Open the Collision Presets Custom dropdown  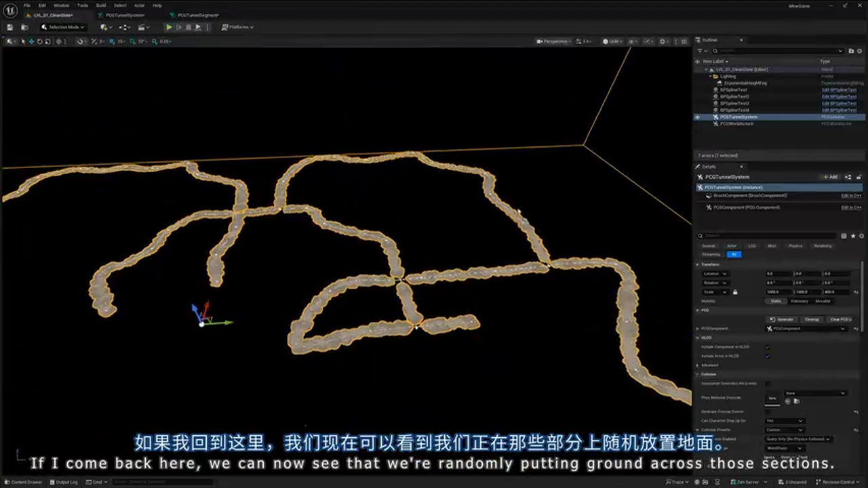[x=786, y=430]
